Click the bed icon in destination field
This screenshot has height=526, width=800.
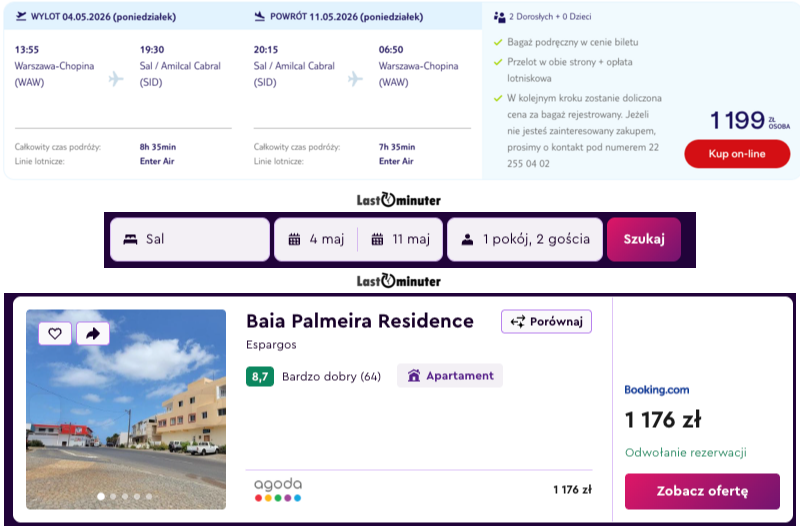click(x=130, y=240)
